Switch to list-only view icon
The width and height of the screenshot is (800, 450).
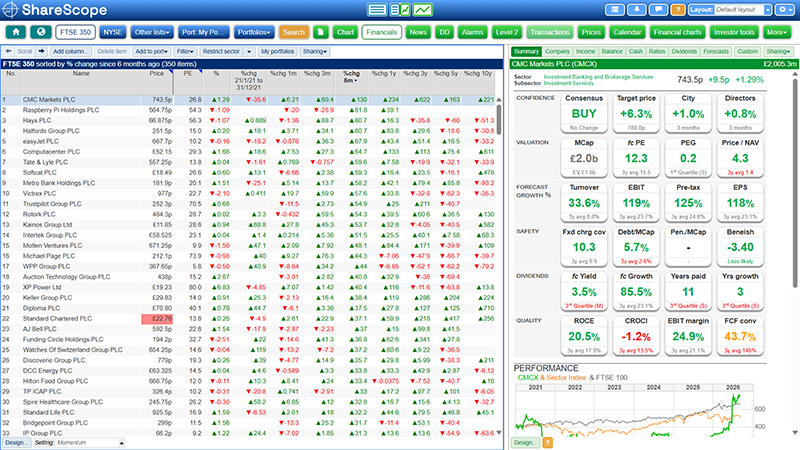(x=377, y=9)
